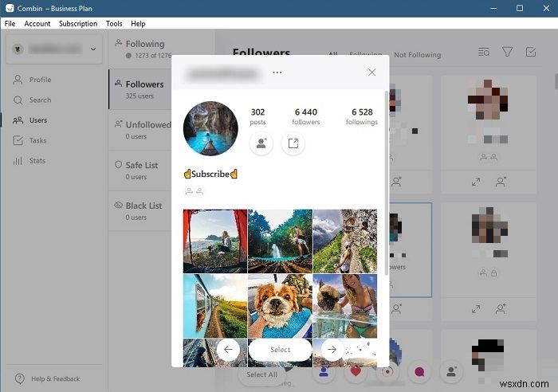Click the 6 528 followings count
Image resolution: width=558 pixels, height=392 pixels.
pos(362,116)
